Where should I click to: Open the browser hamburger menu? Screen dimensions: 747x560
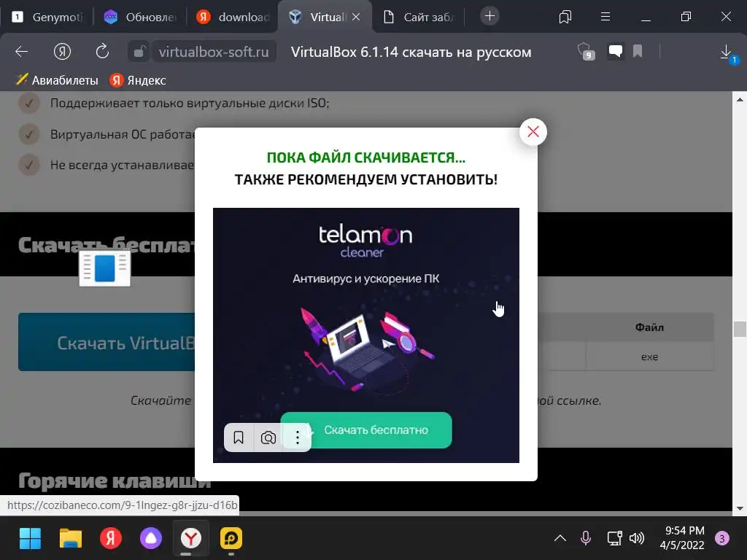[605, 17]
